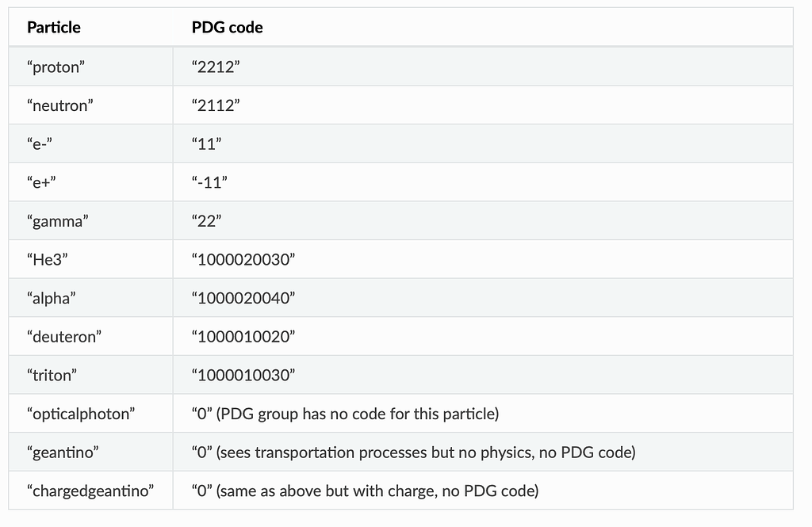Click the "22" PDG code value
Viewport: 812px width, 527px height.
point(206,221)
